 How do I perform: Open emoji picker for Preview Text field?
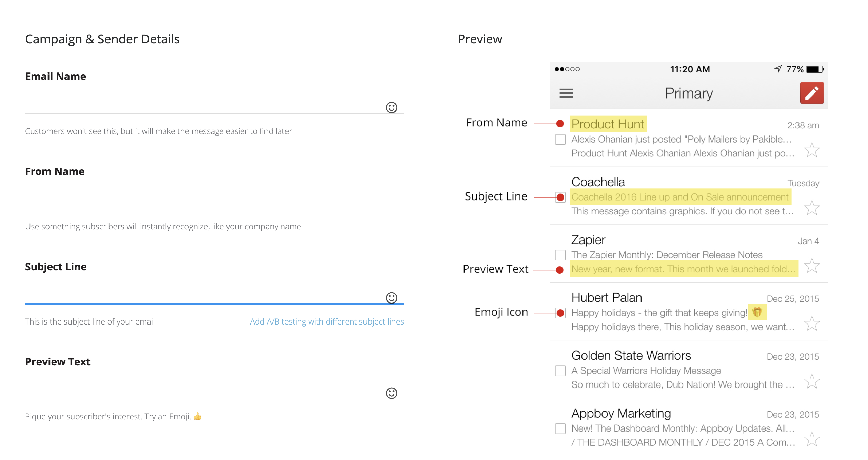(x=391, y=393)
